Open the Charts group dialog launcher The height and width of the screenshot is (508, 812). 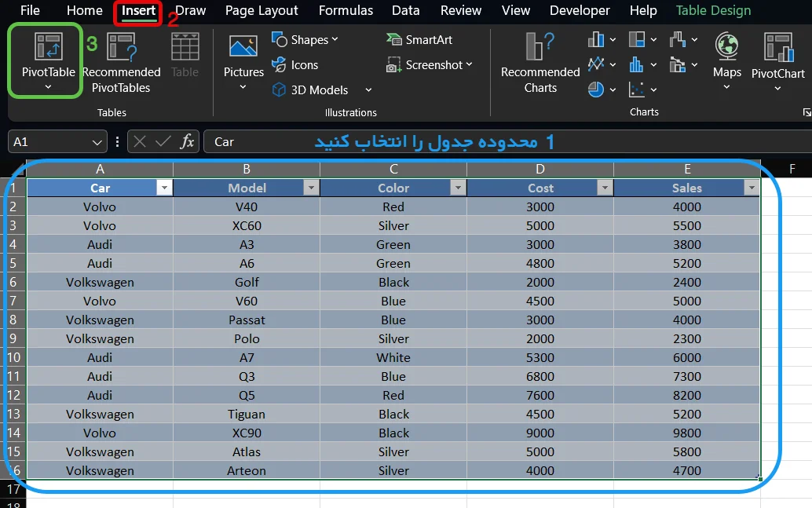[807, 112]
